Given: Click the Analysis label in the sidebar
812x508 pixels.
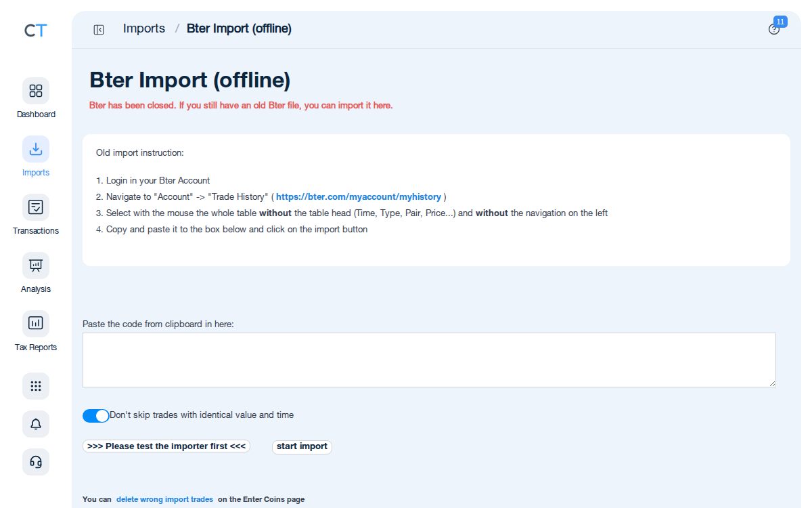Looking at the screenshot, I should coord(36,289).
